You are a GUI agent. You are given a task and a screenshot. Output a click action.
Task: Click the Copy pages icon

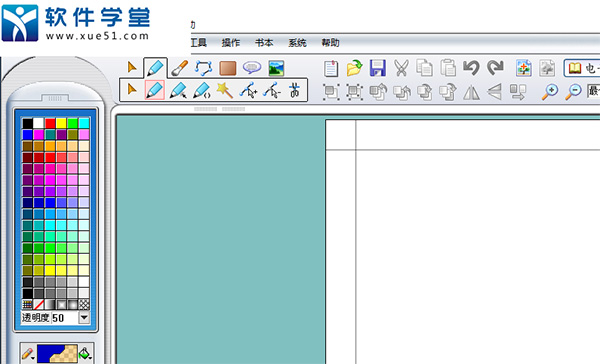coord(424,68)
